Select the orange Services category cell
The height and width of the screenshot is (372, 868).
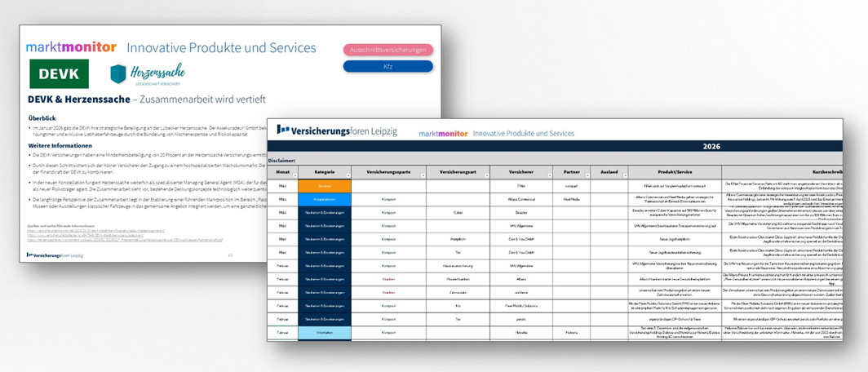click(325, 187)
